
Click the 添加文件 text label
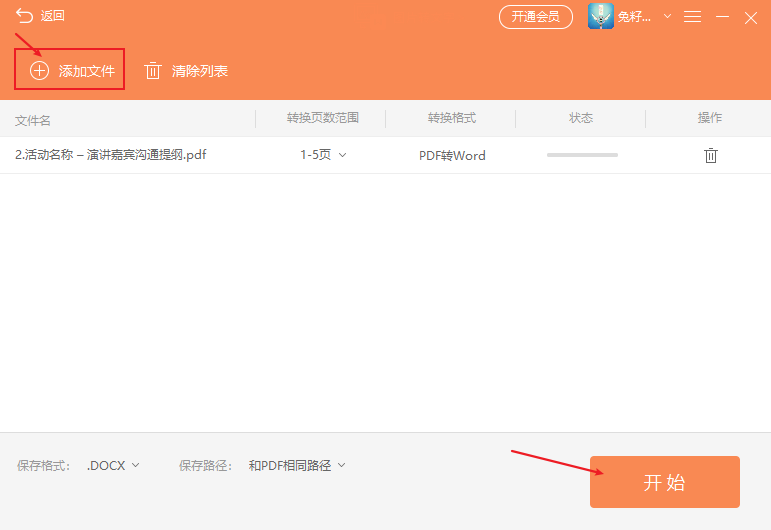[x=87, y=71]
